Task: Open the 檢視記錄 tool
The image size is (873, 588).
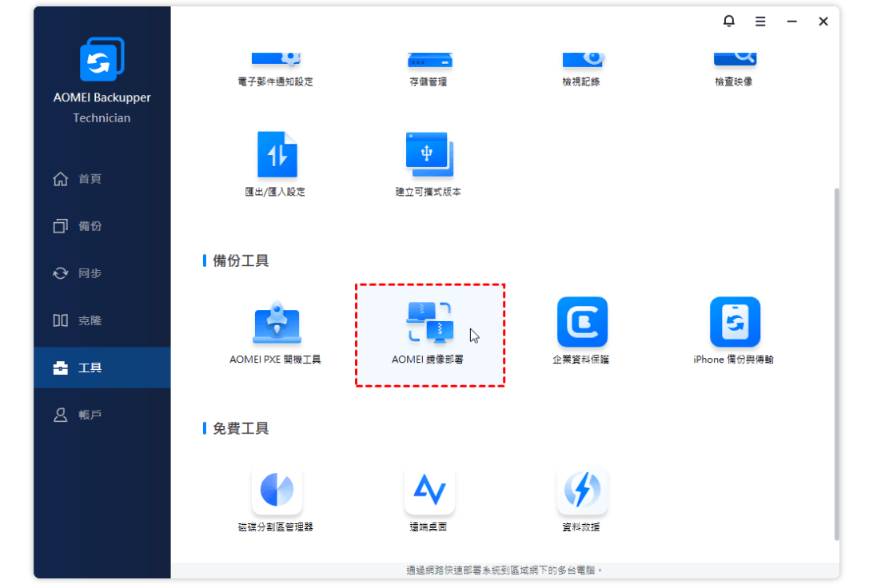Action: (581, 70)
